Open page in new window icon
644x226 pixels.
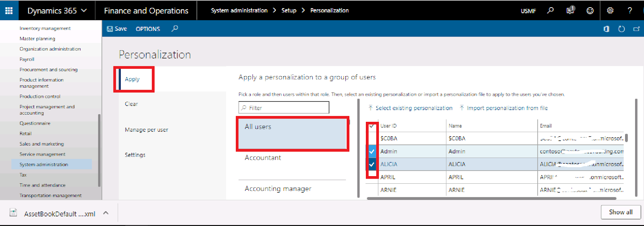[636, 29]
